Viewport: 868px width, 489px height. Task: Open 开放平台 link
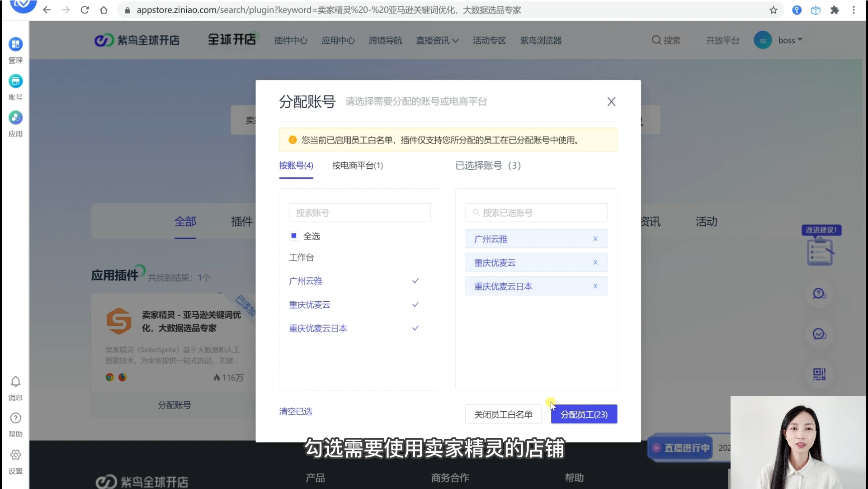722,41
